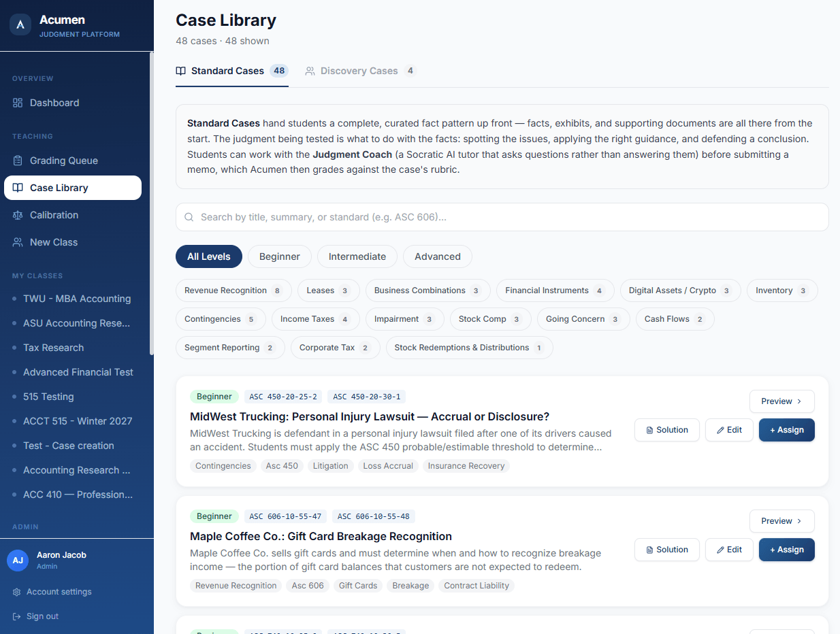Filter by Digital Assets / Crypto topic

(x=681, y=290)
